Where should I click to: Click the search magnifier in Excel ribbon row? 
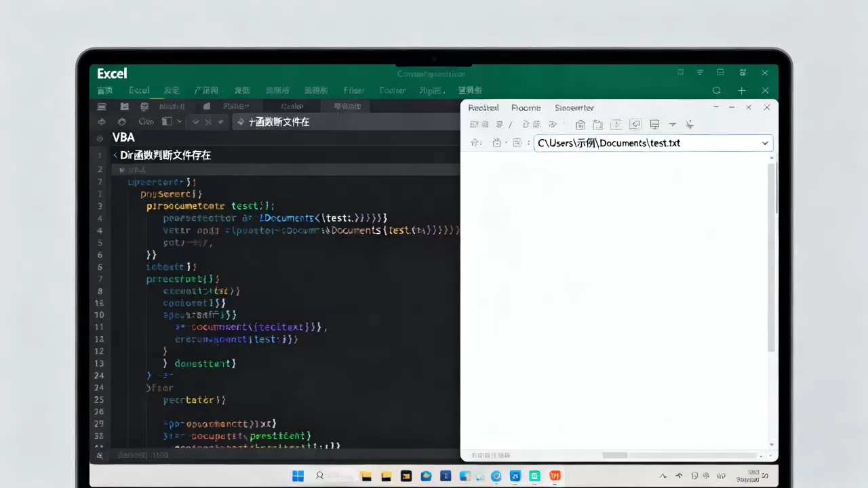(x=717, y=90)
